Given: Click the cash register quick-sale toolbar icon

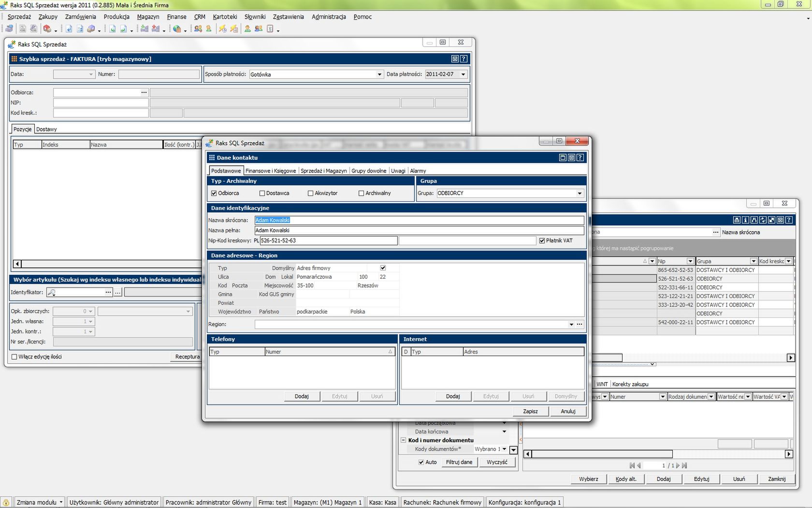Looking at the screenshot, I should pos(9,29).
